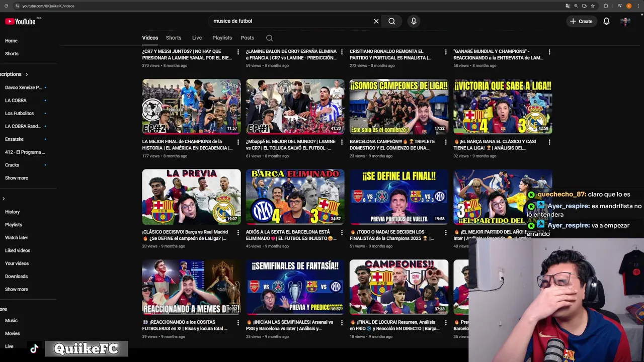
Task: Switch to the Videos tab
Action: 150,38
